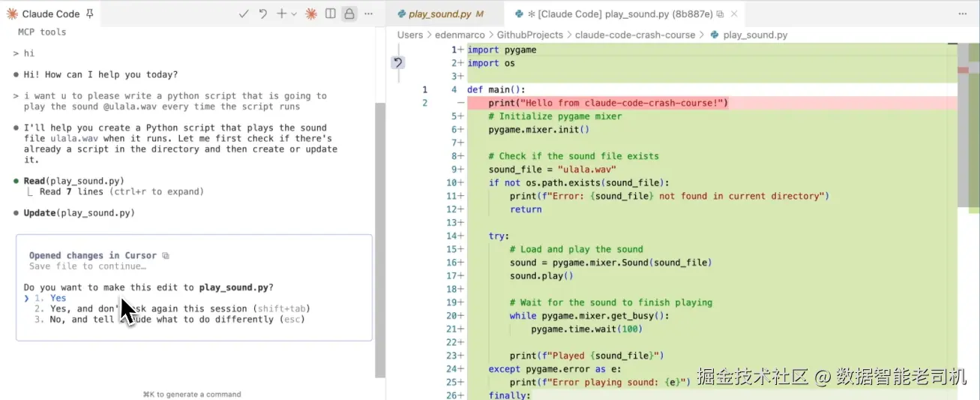Screen dimensions: 980x400
Task: Click the Claude Code asterisk logo in title
Action: pos(12,14)
